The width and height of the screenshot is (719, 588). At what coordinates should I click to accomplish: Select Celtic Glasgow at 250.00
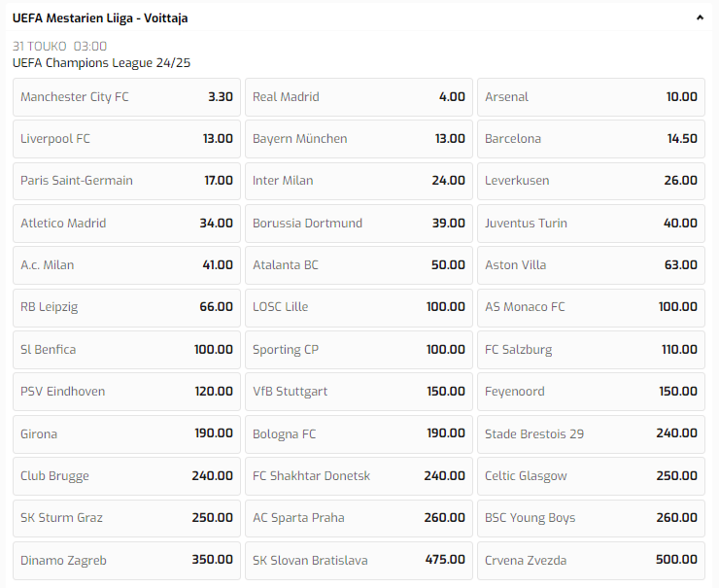(591, 476)
